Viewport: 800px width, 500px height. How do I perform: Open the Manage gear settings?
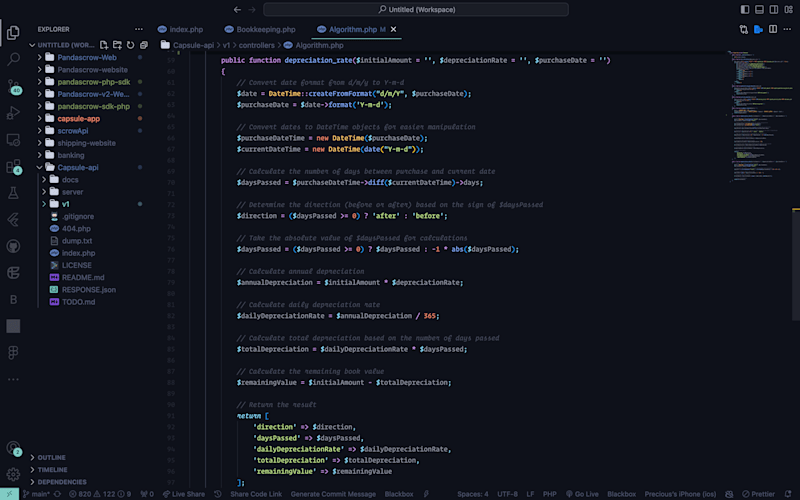(13, 474)
